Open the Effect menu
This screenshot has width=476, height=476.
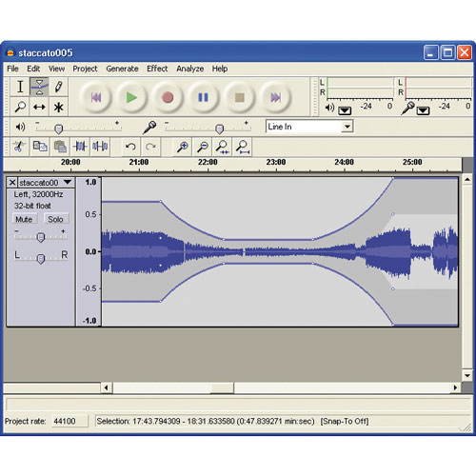click(x=157, y=69)
